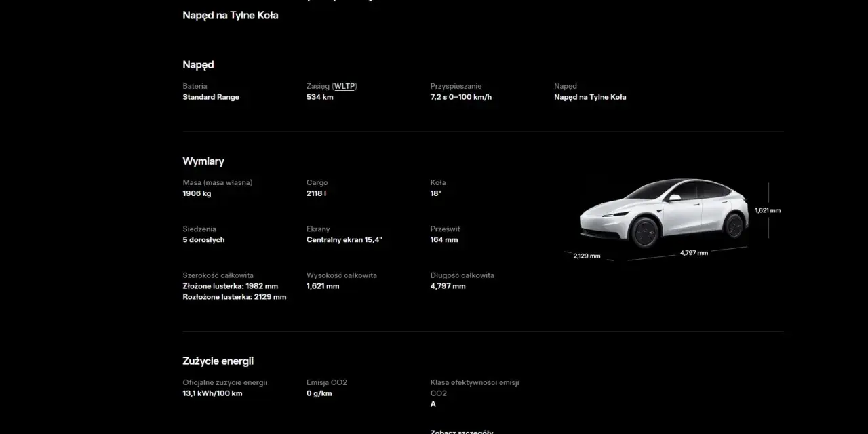Select the '2,129 mm' width label on diagram

pyautogui.click(x=587, y=256)
